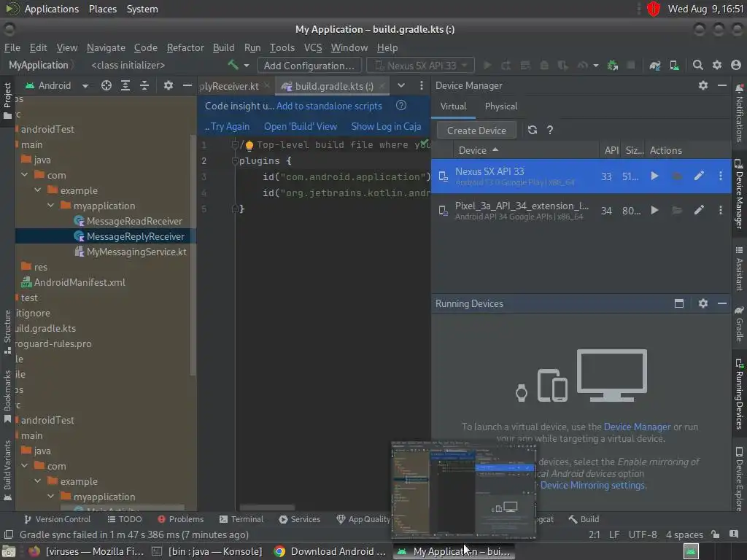
Task: Collapse upper myapplication package
Action: coord(50,205)
